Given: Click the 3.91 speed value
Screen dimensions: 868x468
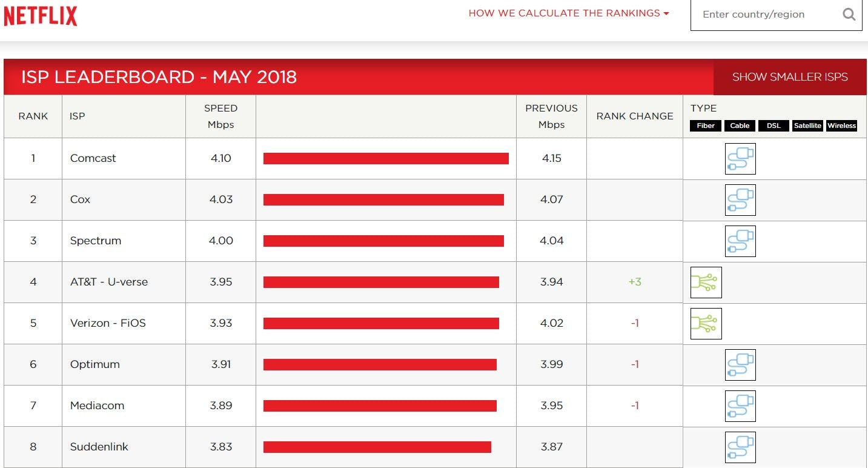Looking at the screenshot, I should point(221,364).
